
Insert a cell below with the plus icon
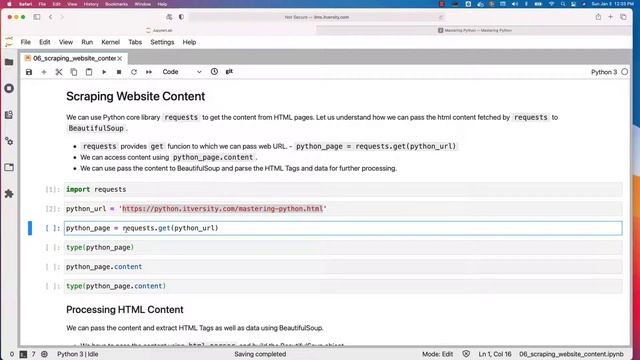(44, 72)
